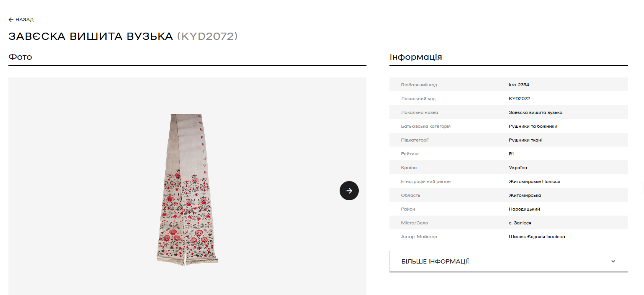Show next photo with the round arrow button

[x=349, y=191]
